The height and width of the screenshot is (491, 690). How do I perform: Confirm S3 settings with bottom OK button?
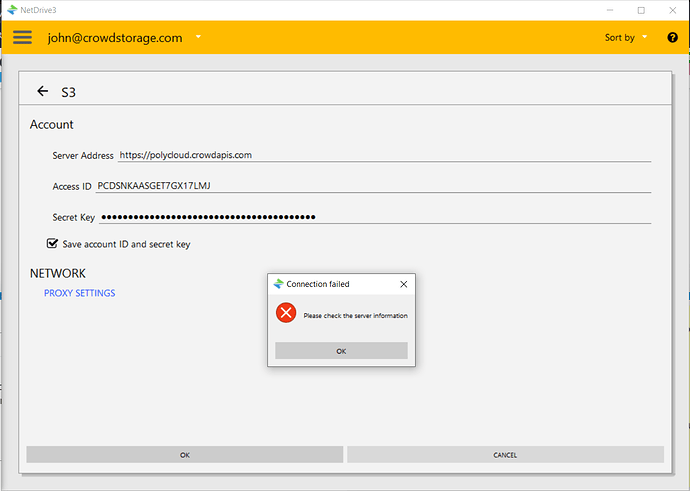point(185,454)
